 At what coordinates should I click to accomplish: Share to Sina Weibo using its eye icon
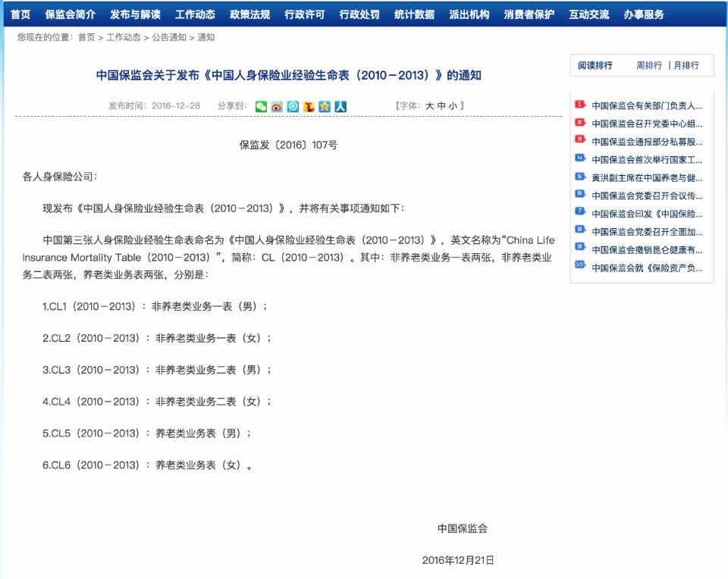[x=277, y=106]
